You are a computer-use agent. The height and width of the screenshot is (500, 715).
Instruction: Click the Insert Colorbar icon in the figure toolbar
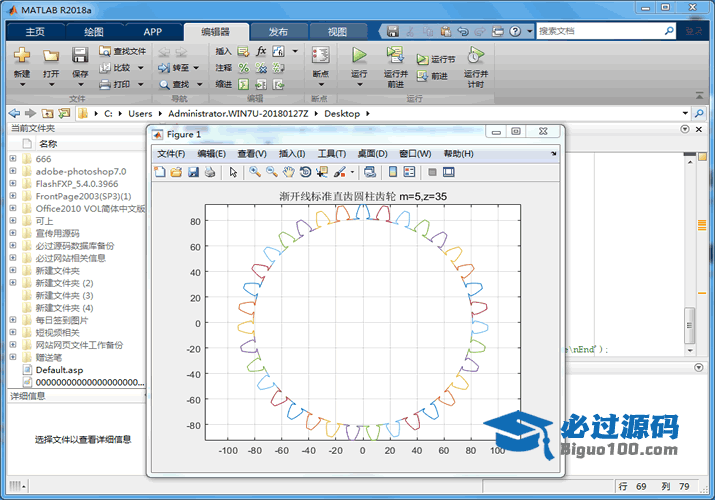pos(393,172)
